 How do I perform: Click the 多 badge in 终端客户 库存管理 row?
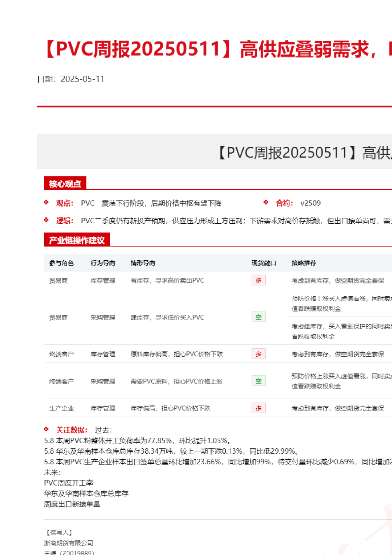[258, 354]
